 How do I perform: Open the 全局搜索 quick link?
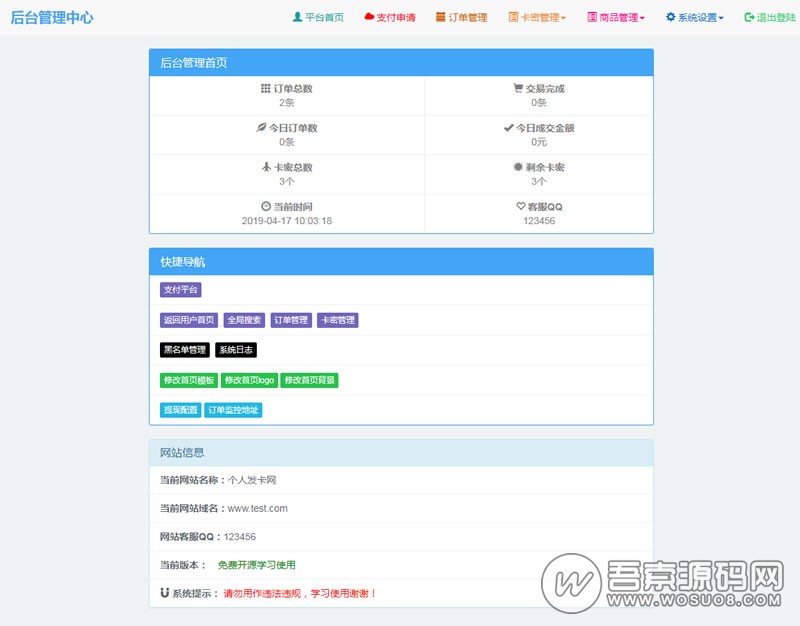coord(244,320)
